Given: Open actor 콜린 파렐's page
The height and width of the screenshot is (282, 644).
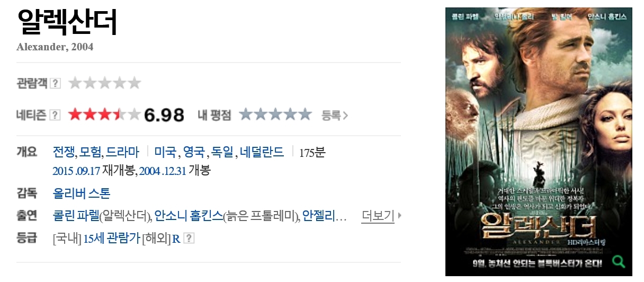Looking at the screenshot, I should click(76, 216).
